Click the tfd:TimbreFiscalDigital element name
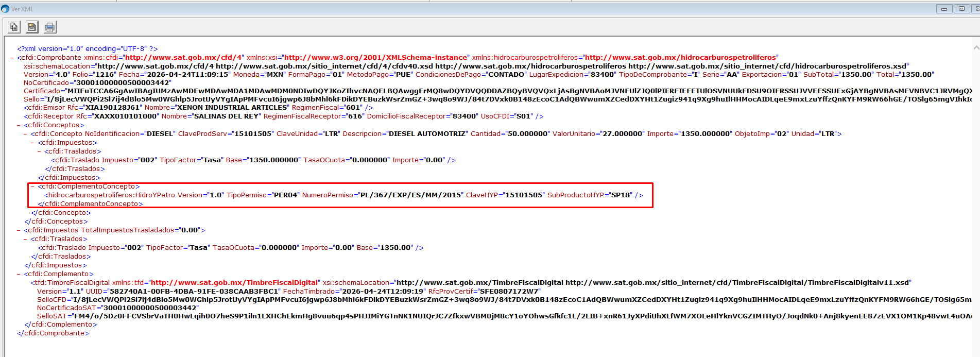This screenshot has width=980, height=357. pyautogui.click(x=72, y=283)
